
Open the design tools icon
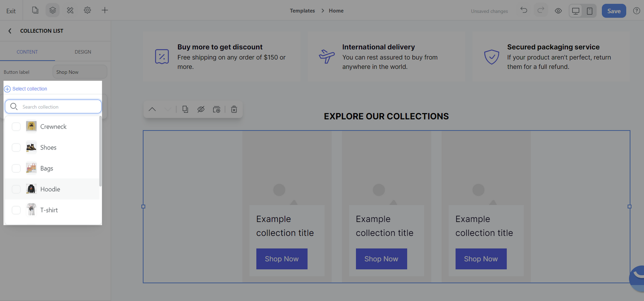pos(70,10)
